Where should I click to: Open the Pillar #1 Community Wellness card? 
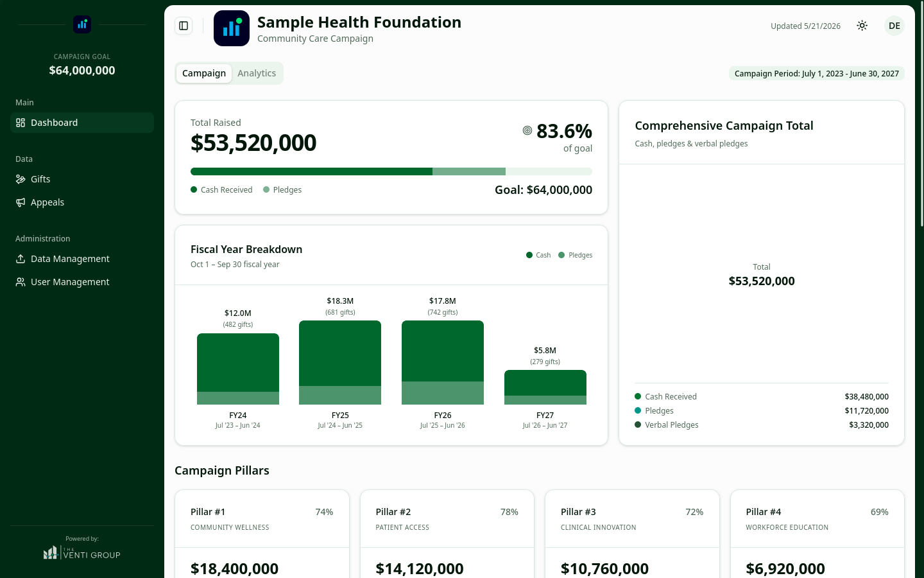click(262, 534)
